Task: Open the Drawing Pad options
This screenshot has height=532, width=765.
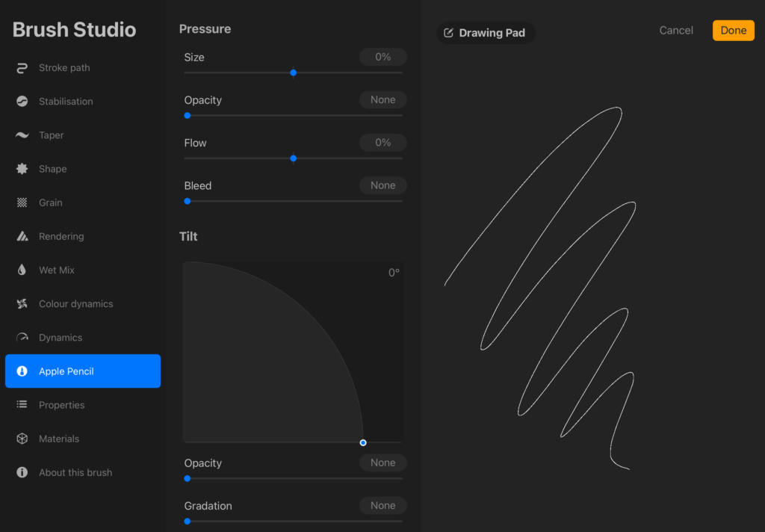Action: tap(486, 33)
